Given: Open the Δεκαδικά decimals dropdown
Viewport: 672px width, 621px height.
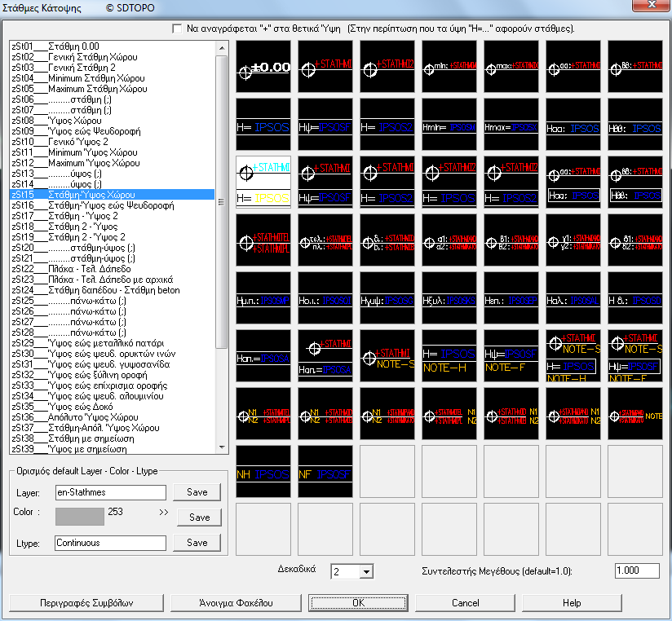Looking at the screenshot, I should click(365, 572).
